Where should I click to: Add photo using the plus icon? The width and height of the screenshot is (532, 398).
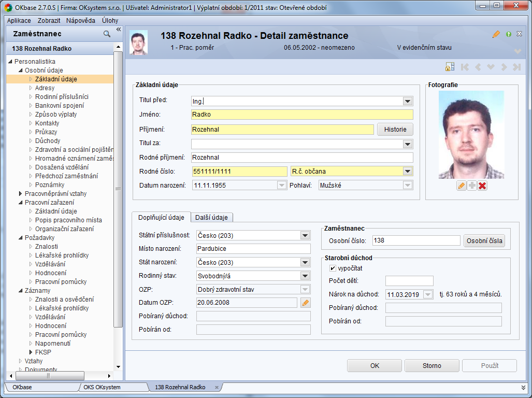[x=471, y=186]
